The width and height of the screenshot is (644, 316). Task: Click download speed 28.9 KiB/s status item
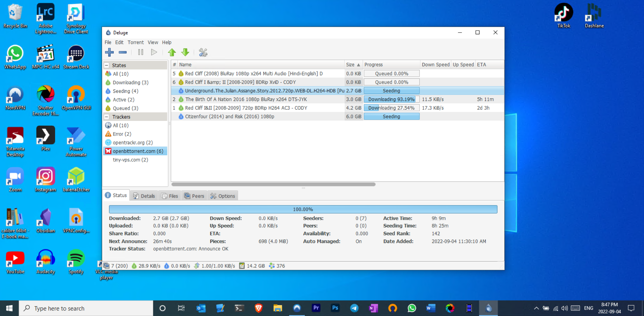coord(146,266)
